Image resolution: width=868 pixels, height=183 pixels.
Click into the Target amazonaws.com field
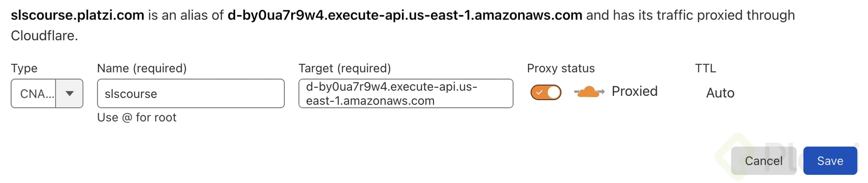(406, 93)
